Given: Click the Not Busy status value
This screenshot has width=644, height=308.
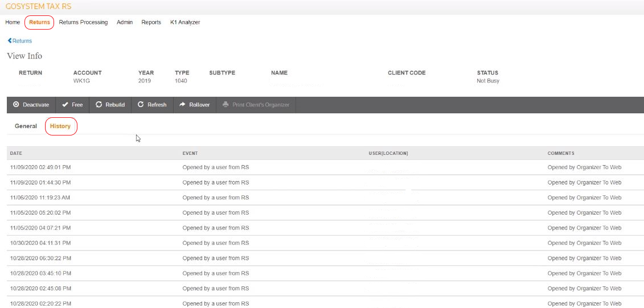Looking at the screenshot, I should point(488,81).
